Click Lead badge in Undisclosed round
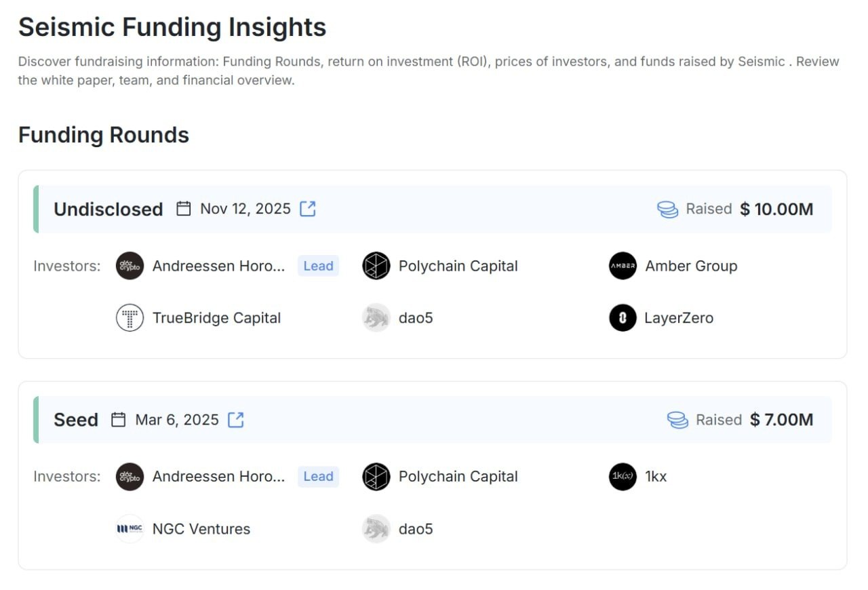Image resolution: width=868 pixels, height=590 pixels. click(x=318, y=266)
